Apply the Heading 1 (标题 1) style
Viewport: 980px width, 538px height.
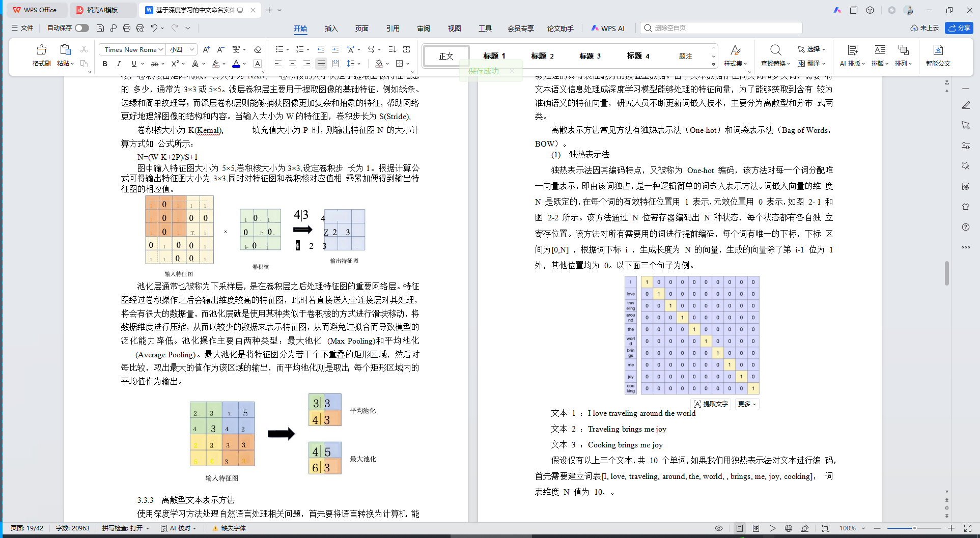click(494, 56)
